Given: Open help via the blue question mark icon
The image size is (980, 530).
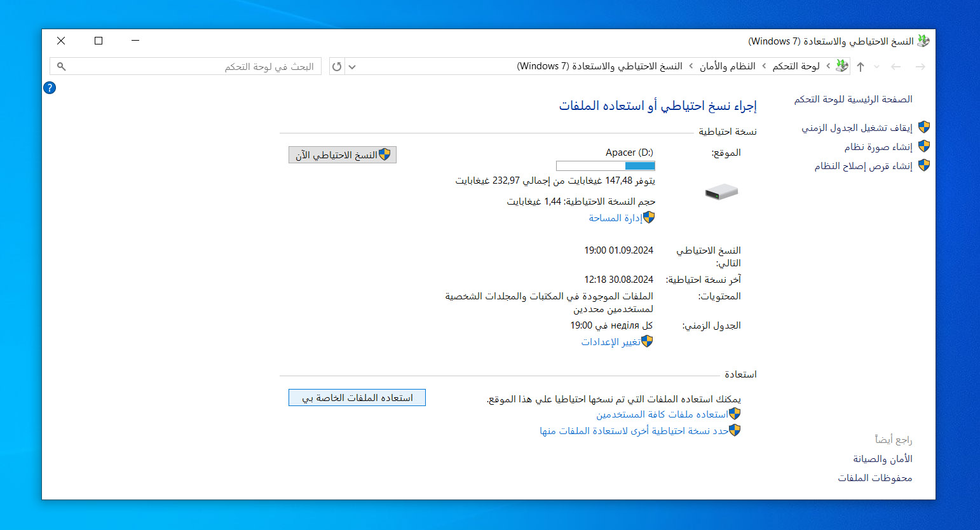Looking at the screenshot, I should (50, 88).
